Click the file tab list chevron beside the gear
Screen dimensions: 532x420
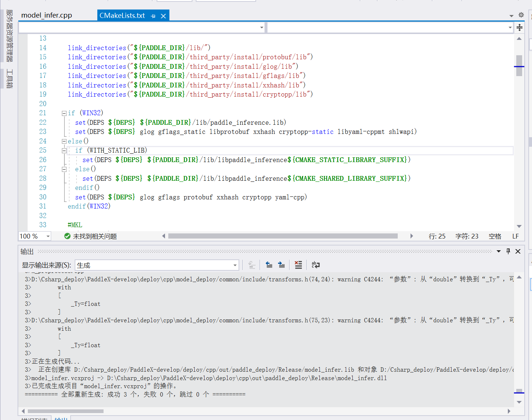click(x=511, y=15)
